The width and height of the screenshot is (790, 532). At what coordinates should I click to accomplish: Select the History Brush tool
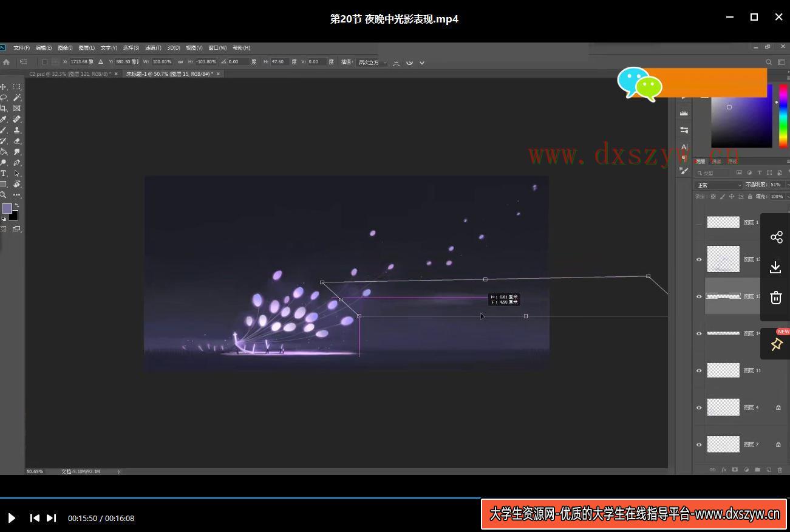4,141
